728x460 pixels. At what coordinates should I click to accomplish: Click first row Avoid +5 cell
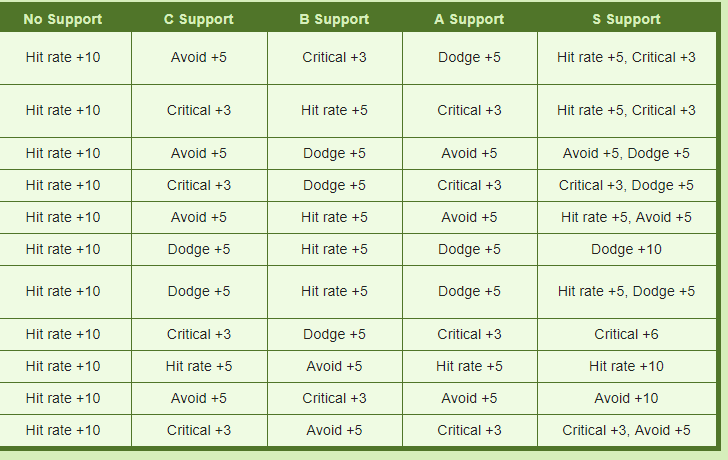click(x=199, y=58)
